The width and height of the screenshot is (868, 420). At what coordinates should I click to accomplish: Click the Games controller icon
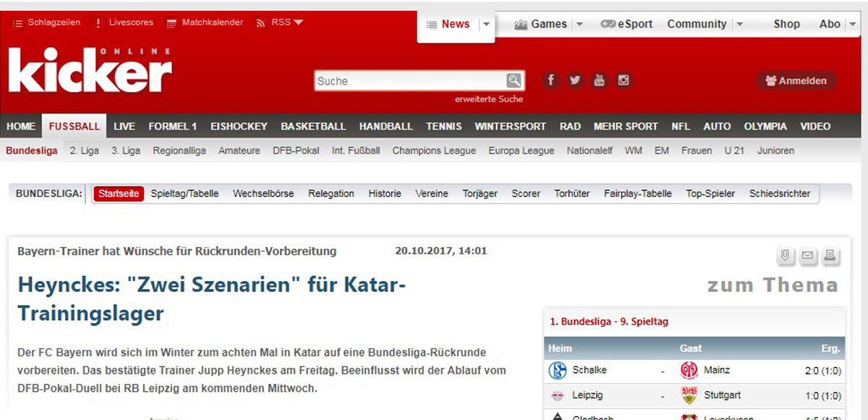pos(521,24)
